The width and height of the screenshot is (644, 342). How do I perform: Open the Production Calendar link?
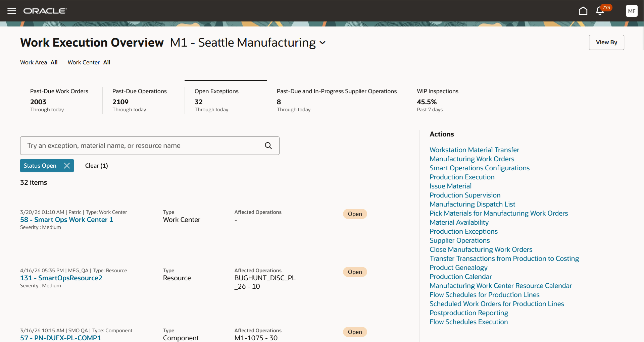pos(460,277)
